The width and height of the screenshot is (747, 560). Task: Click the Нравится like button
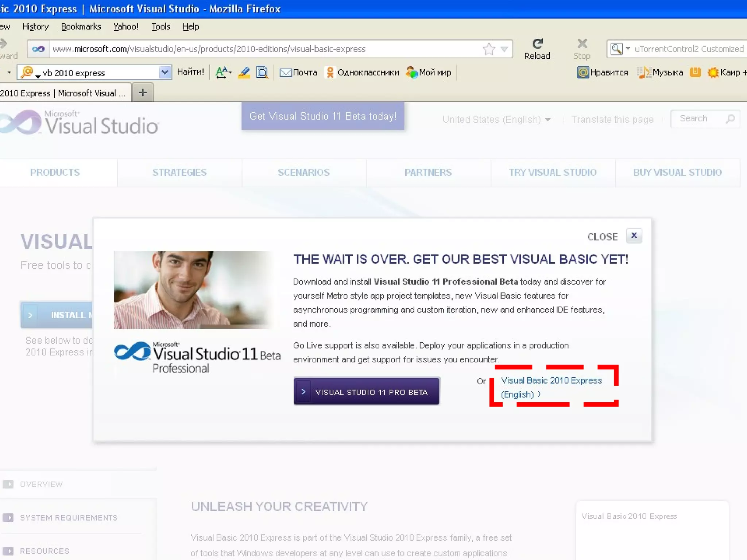coord(603,73)
